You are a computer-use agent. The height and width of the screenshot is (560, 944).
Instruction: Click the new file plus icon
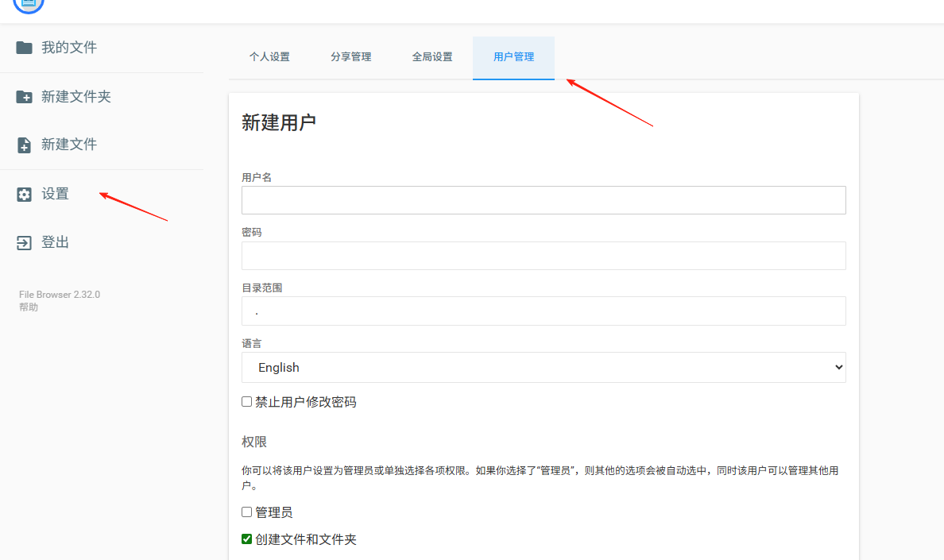24,145
